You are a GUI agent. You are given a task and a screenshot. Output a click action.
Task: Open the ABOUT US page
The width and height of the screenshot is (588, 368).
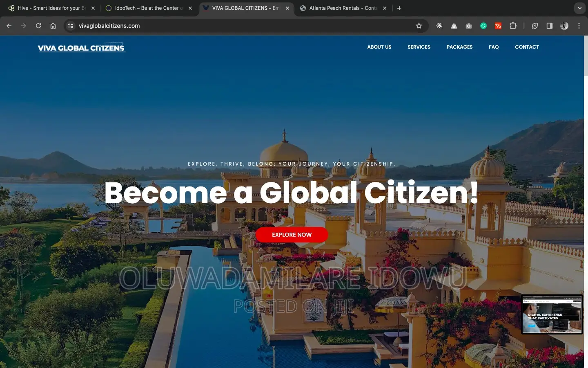pyautogui.click(x=379, y=47)
